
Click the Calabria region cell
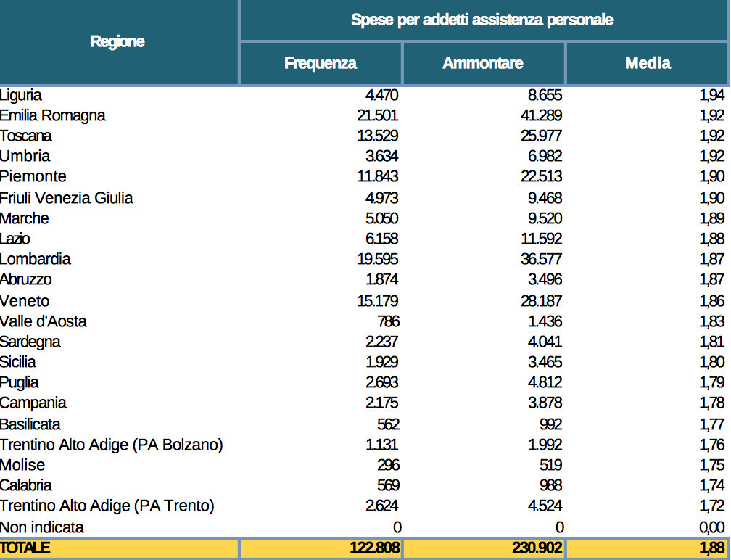[26, 486]
